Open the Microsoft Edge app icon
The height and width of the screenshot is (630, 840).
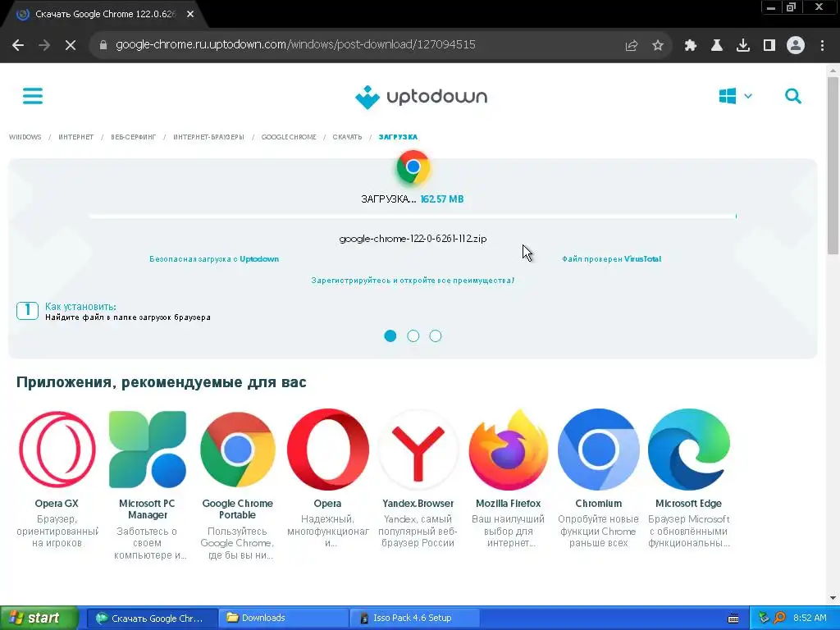(x=689, y=450)
